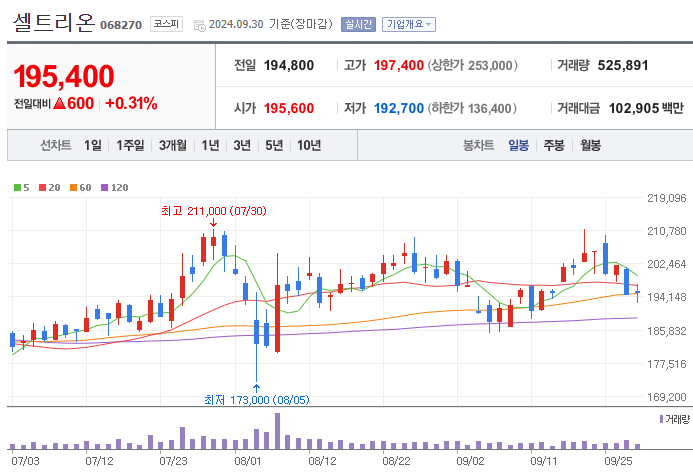Click the stock code 068270

click(121, 25)
